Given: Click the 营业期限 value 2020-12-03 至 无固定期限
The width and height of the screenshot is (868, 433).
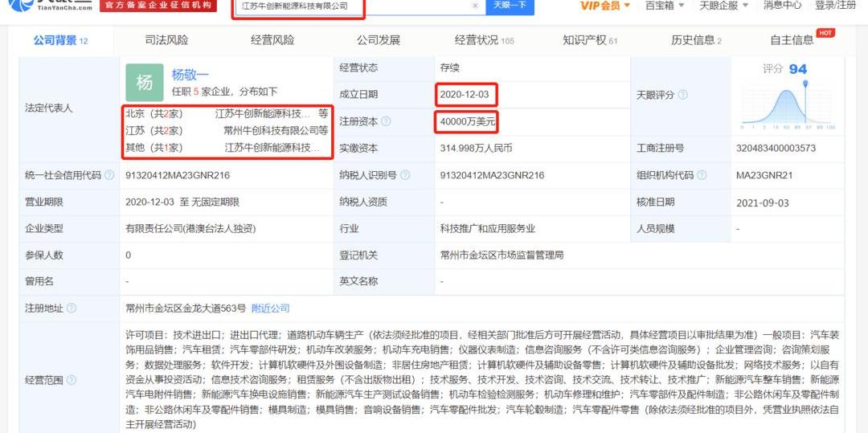Looking at the screenshot, I should coord(182,202).
